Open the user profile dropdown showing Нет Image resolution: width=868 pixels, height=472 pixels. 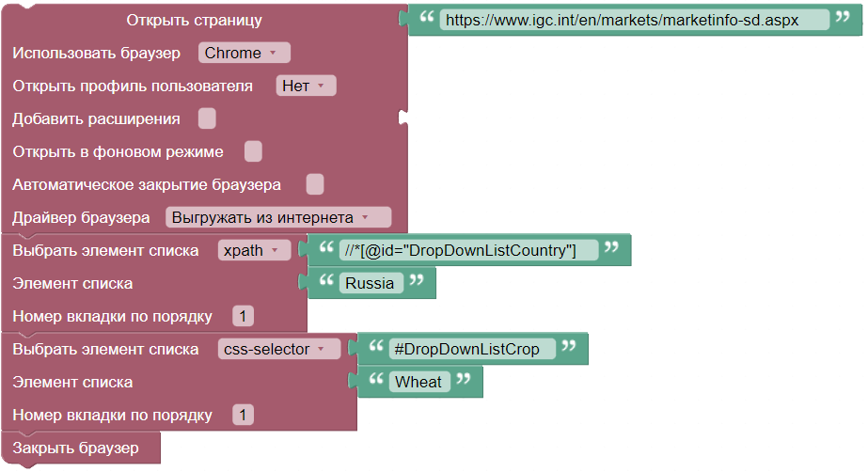tap(307, 86)
